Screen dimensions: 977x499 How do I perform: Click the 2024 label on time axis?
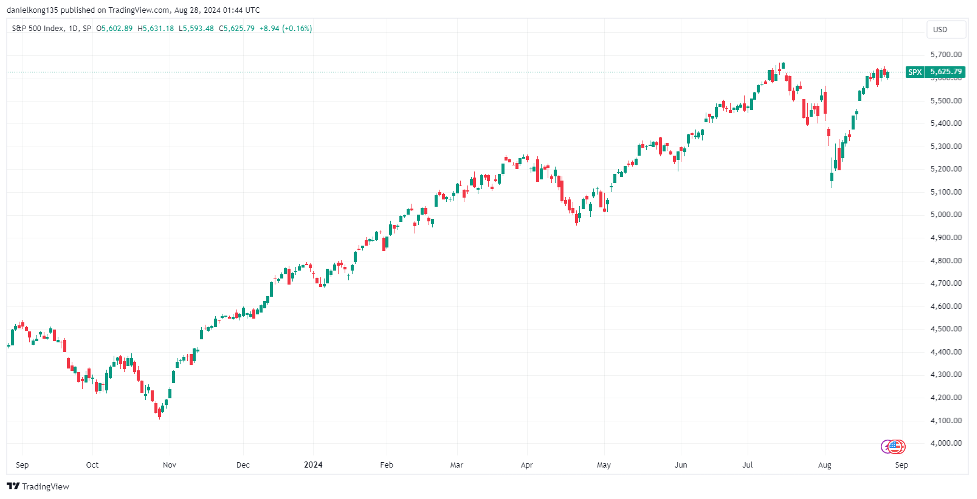tap(314, 465)
